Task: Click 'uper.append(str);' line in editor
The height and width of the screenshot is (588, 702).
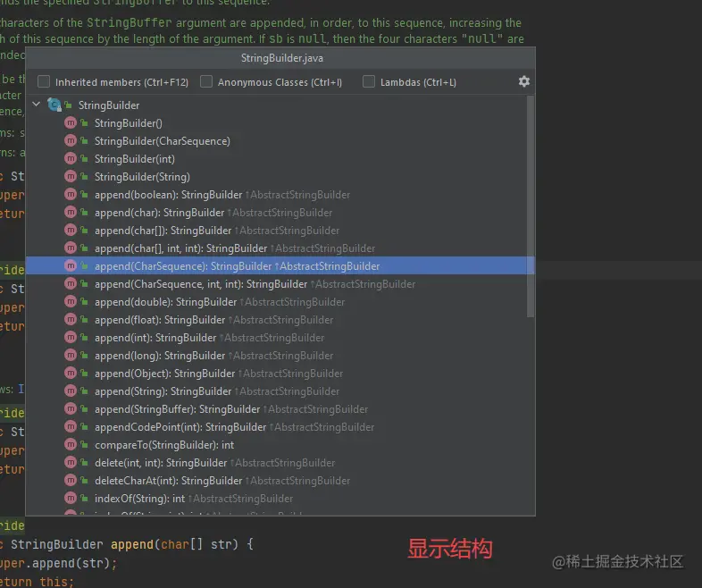Action: (x=58, y=563)
